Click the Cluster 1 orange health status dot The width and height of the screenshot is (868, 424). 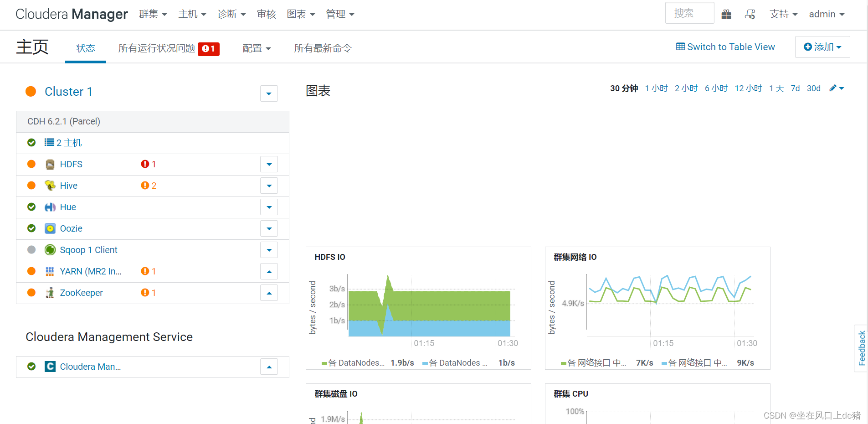click(31, 91)
